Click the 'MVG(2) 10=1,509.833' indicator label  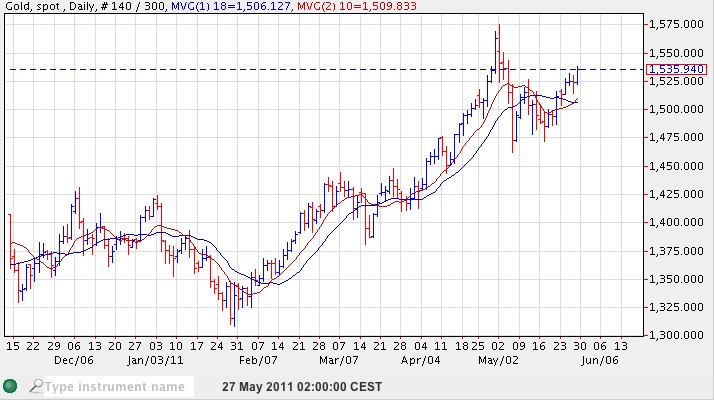pyautogui.click(x=357, y=6)
